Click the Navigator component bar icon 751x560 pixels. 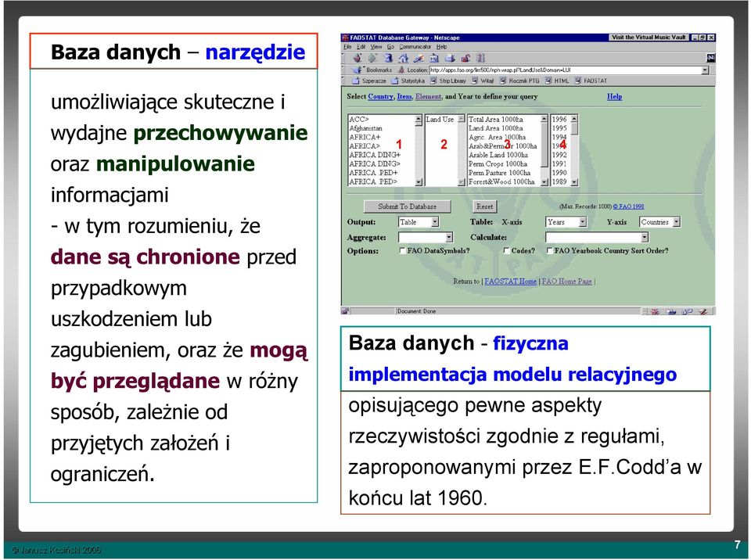pos(655,312)
